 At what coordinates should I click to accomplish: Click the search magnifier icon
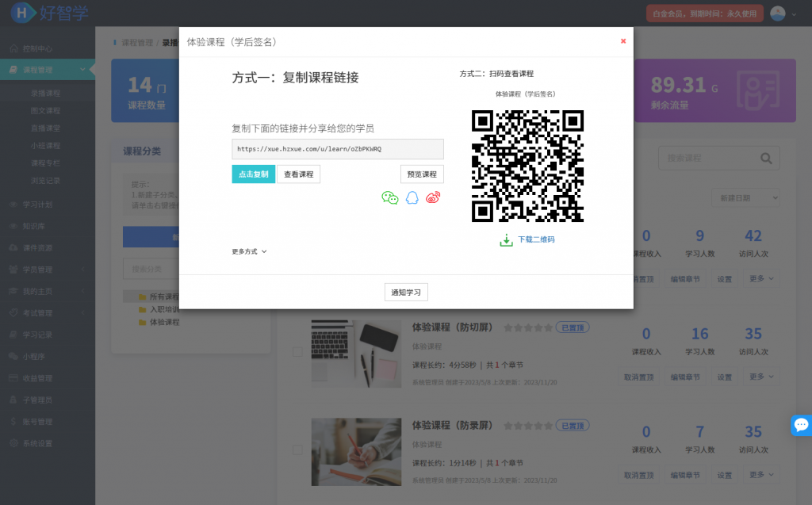pyautogui.click(x=766, y=159)
